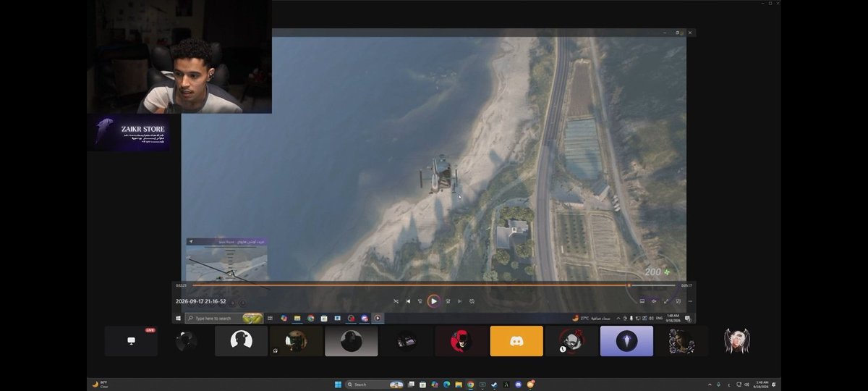Open Microsoft Store on shared screen's taskbar
The width and height of the screenshot is (868, 391).
tap(324, 318)
